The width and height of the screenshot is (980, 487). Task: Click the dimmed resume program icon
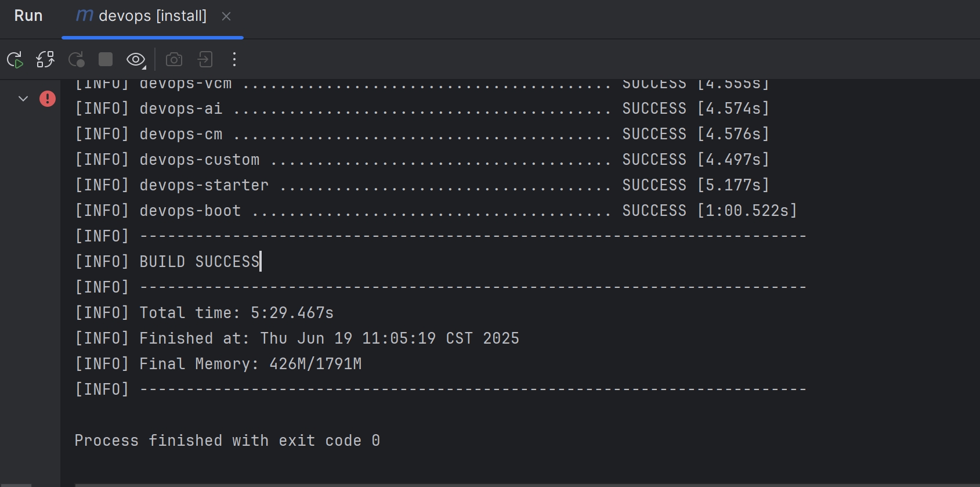click(x=76, y=59)
